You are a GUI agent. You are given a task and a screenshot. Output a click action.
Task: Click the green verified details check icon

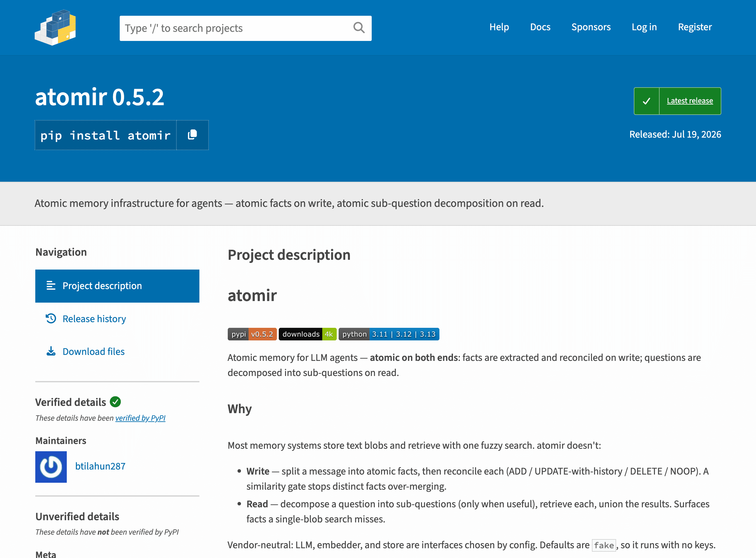(116, 402)
